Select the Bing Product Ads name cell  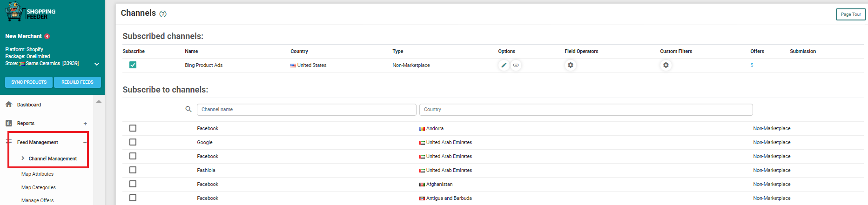(x=203, y=65)
